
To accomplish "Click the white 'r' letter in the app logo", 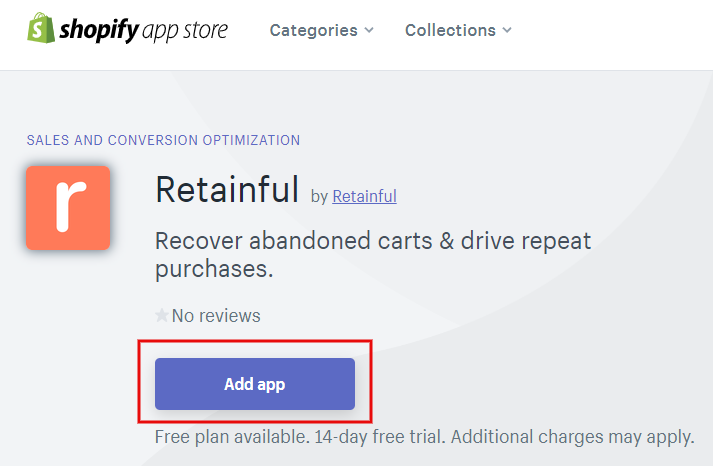I will click(x=70, y=206).
